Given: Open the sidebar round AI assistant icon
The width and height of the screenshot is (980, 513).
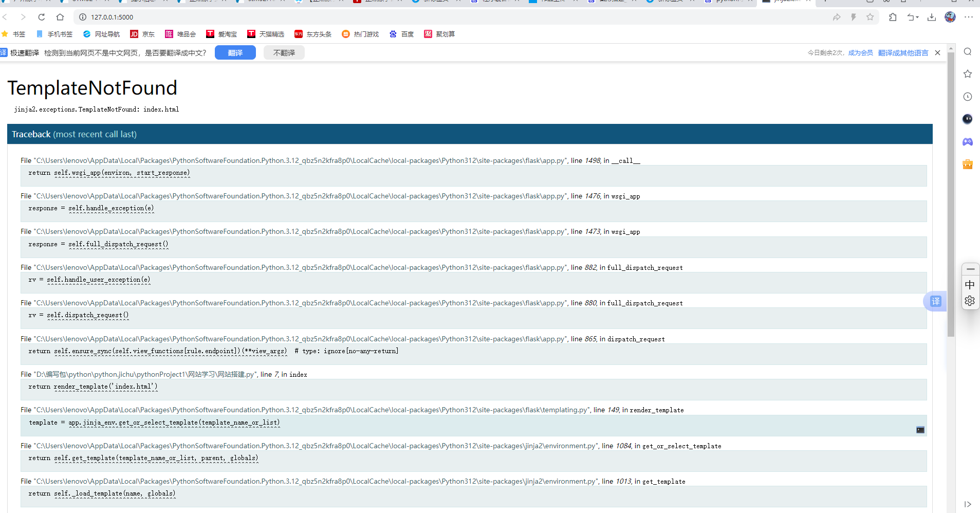Looking at the screenshot, I should pyautogui.click(x=968, y=119).
